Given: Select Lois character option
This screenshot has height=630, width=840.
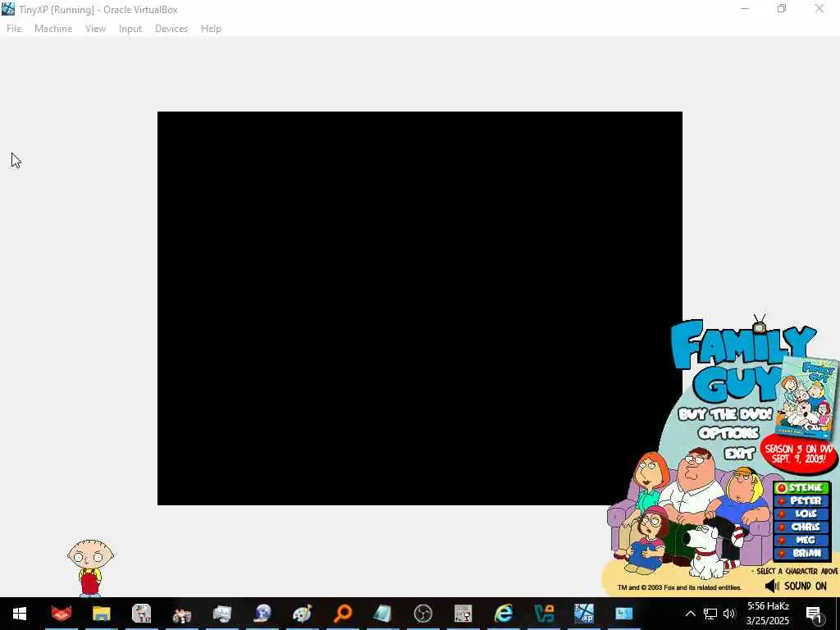Looking at the screenshot, I should point(802,514).
